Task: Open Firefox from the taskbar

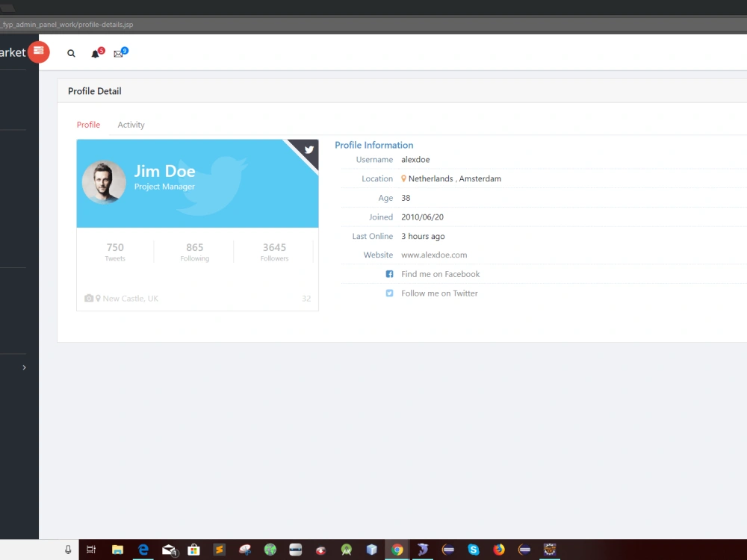Action: [x=499, y=550]
